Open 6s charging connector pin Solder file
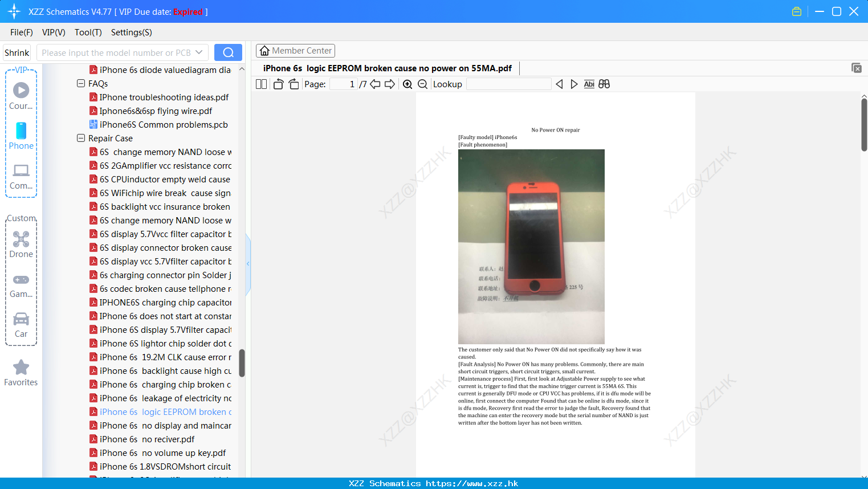 coord(161,275)
